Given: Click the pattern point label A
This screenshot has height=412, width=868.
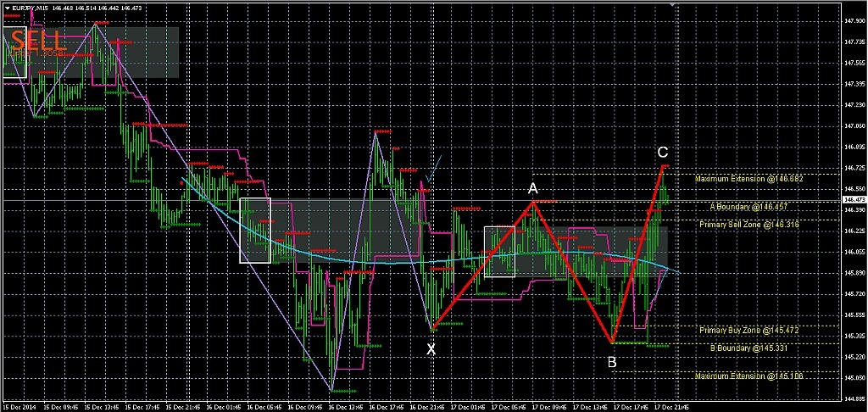Looking at the screenshot, I should coord(532,189).
